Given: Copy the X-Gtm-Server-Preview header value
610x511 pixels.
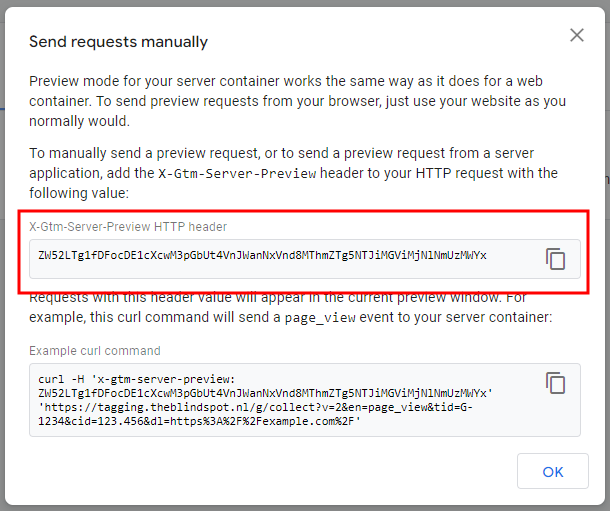Looking at the screenshot, I should (556, 259).
